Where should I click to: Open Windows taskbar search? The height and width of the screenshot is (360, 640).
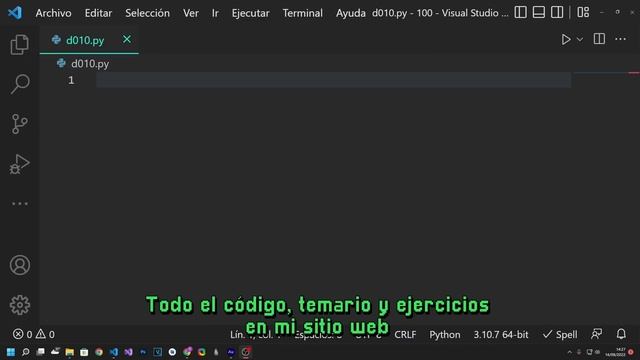click(25, 352)
